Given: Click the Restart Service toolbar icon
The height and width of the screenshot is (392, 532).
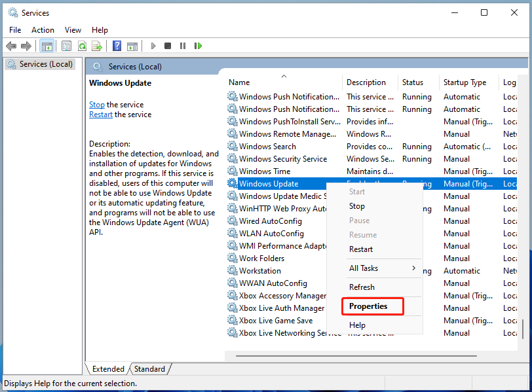Looking at the screenshot, I should click(198, 46).
